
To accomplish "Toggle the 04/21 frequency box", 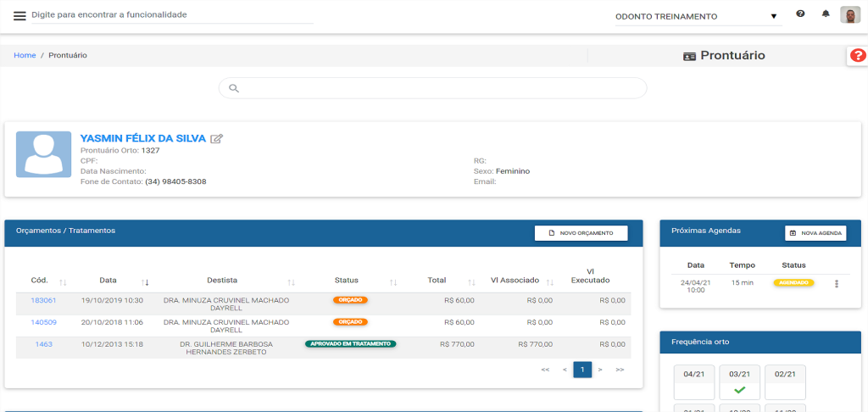I will coord(693,382).
